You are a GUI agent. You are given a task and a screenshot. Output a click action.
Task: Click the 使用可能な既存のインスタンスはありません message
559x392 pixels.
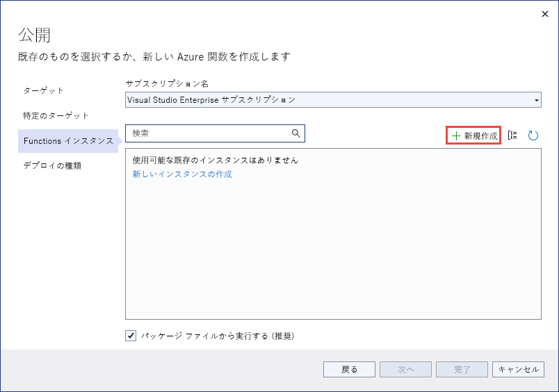click(x=215, y=161)
